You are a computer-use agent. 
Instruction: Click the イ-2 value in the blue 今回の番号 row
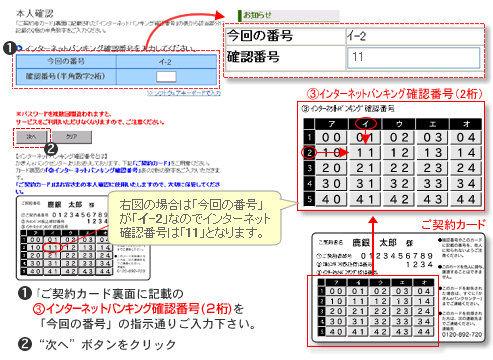tap(165, 62)
